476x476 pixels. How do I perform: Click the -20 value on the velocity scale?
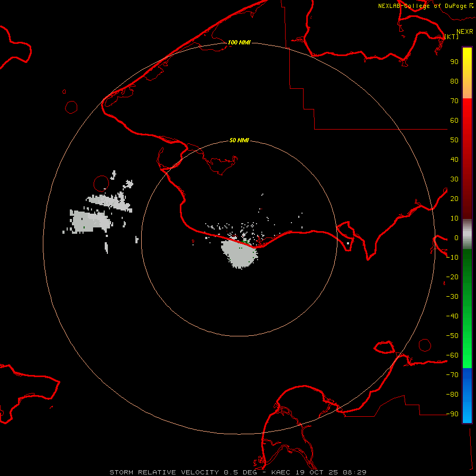pos(452,277)
